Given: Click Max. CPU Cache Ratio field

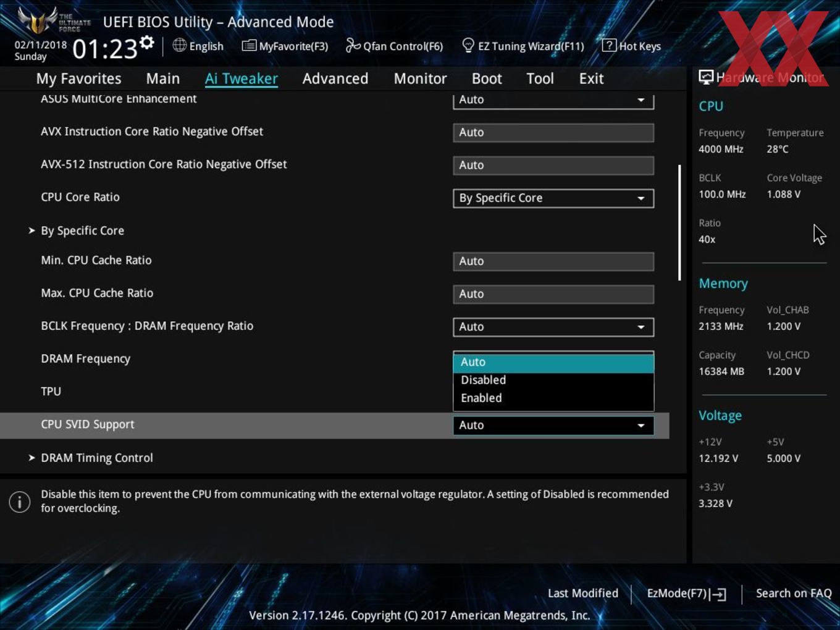Looking at the screenshot, I should (553, 294).
